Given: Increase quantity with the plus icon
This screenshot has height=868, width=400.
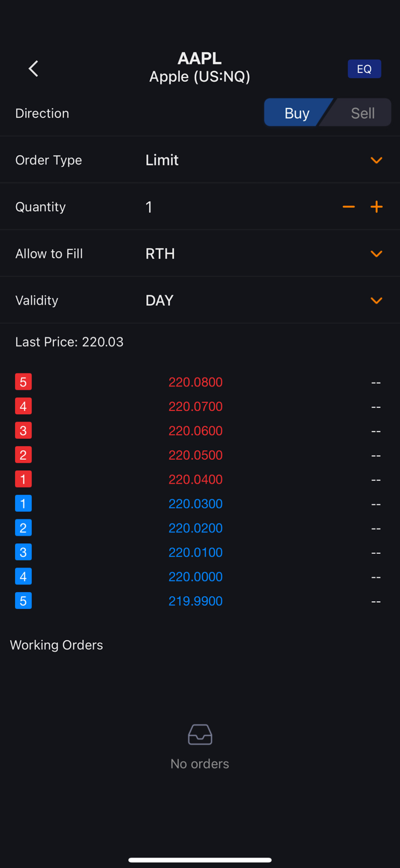Looking at the screenshot, I should [x=377, y=207].
